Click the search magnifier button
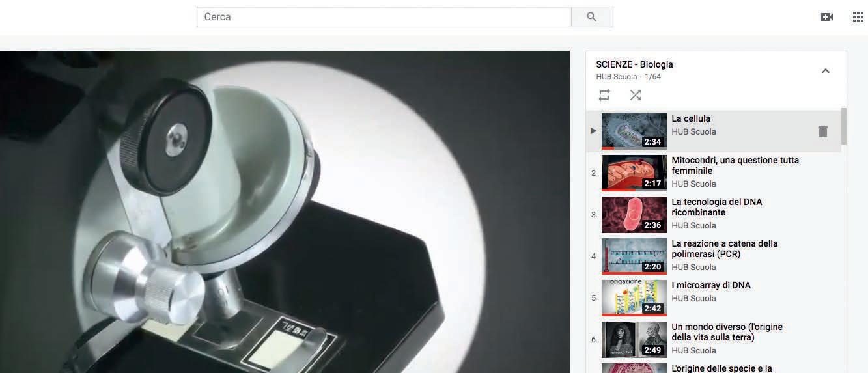 pos(592,17)
